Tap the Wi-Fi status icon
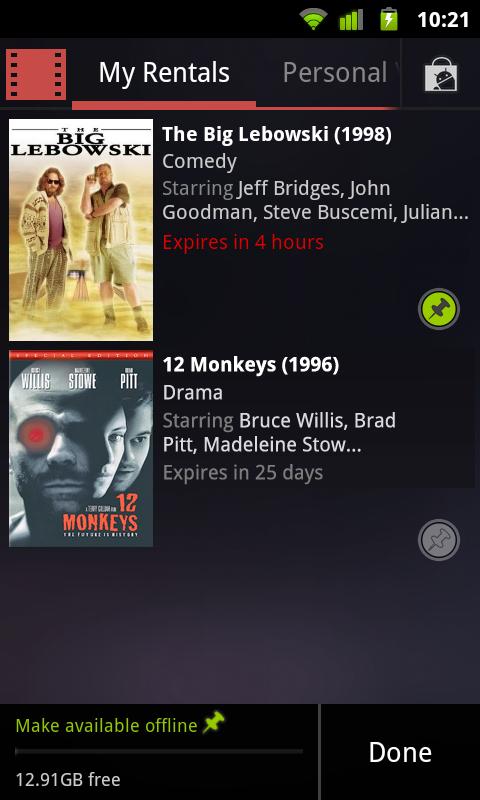This screenshot has height=800, width=480. pyautogui.click(x=313, y=19)
